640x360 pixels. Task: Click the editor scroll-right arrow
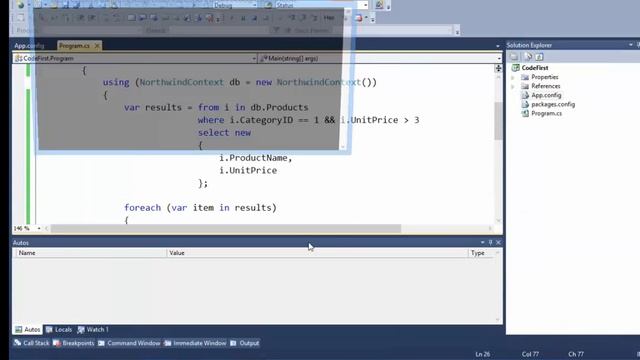click(491, 229)
